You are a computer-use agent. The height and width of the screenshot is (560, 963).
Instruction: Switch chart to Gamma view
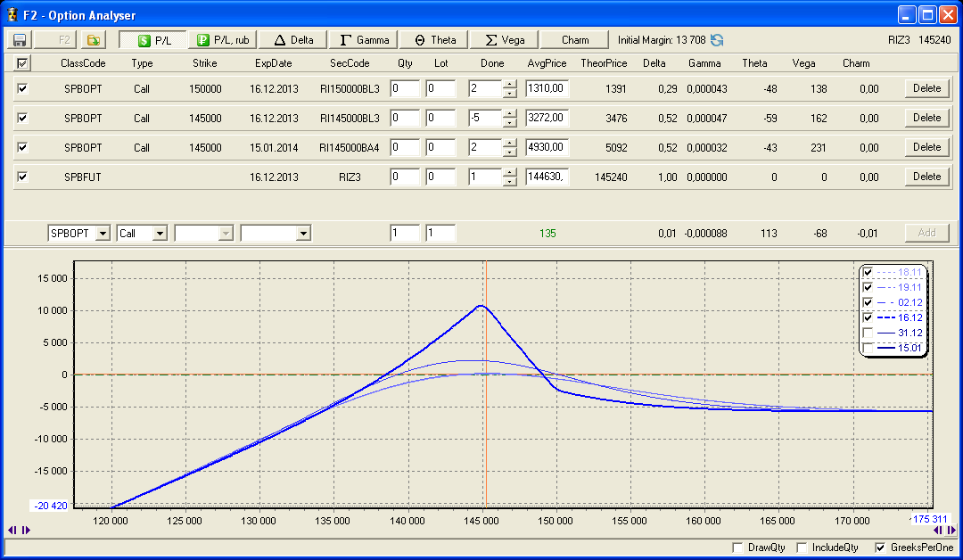364,40
